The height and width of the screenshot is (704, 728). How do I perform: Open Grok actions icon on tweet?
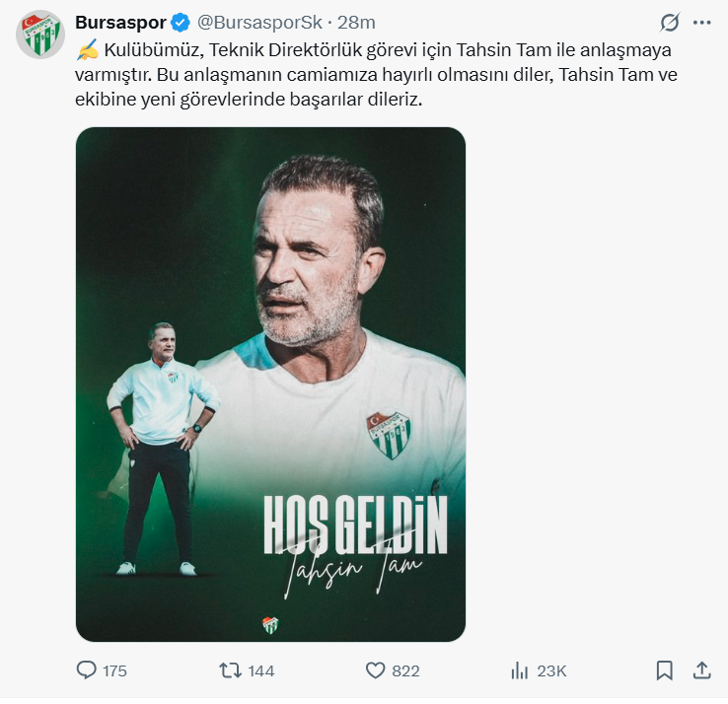[670, 23]
